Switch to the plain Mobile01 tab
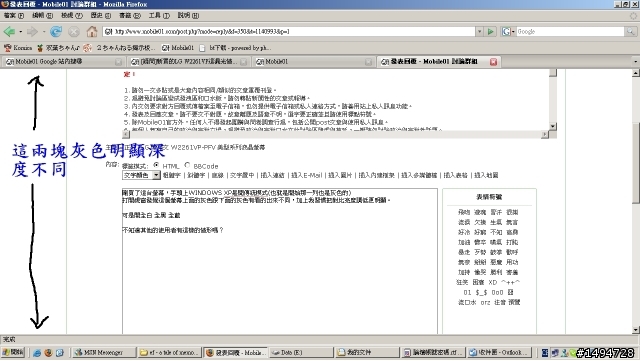This screenshot has width=640, height=361. tap(313, 62)
